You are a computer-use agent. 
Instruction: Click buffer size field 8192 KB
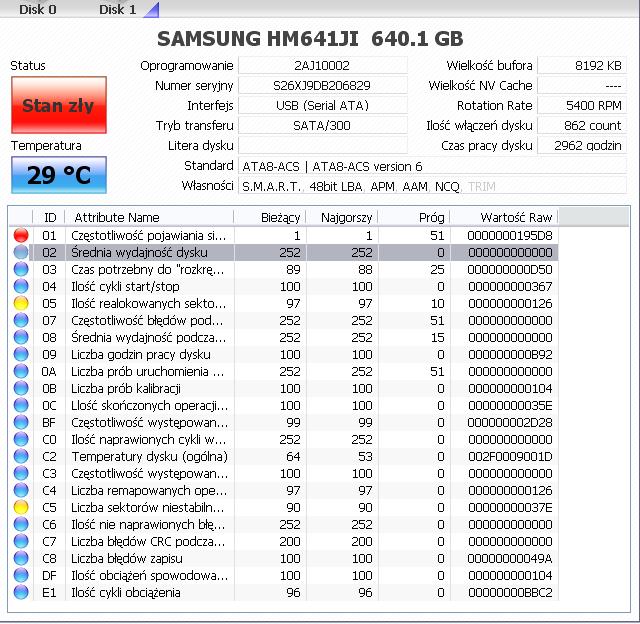582,65
